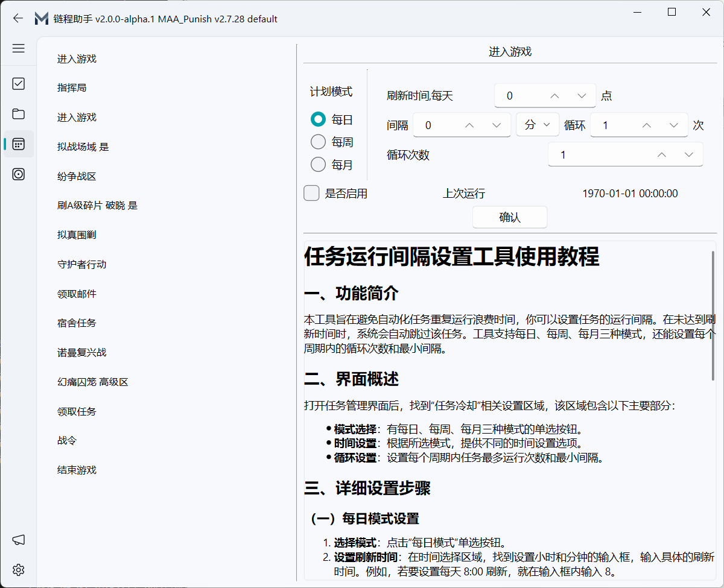Image resolution: width=724 pixels, height=588 pixels.
Task: Select the 每日 radio button
Action: coord(318,119)
